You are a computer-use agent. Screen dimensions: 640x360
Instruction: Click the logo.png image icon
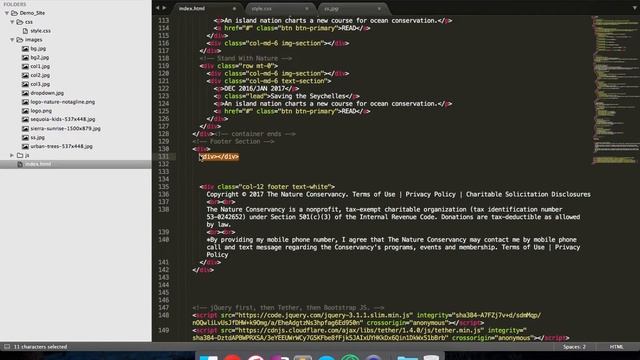click(25, 111)
